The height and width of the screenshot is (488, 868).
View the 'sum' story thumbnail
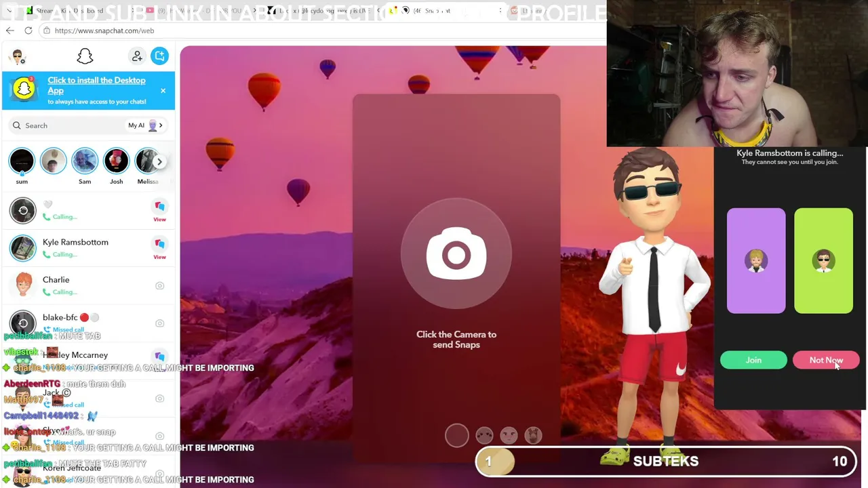click(22, 161)
